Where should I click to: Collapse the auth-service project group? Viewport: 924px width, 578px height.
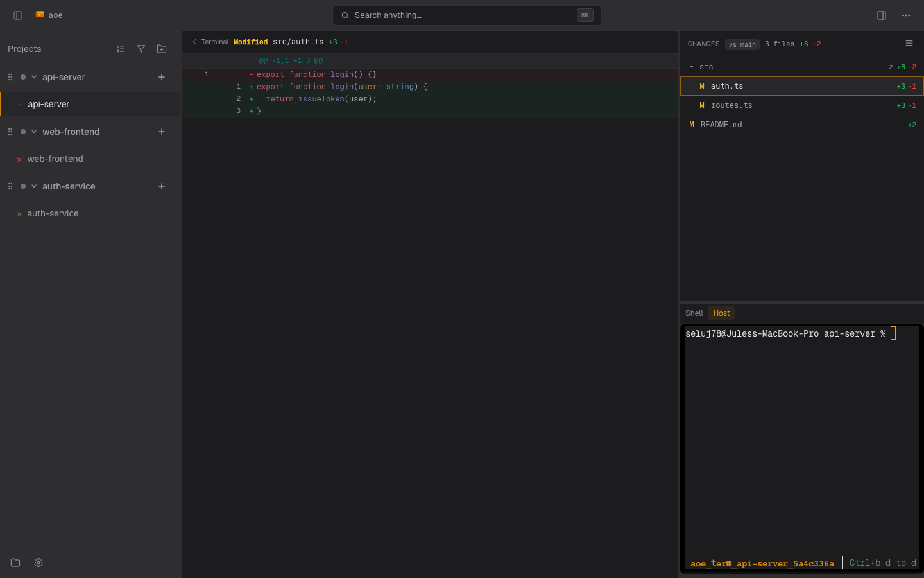pos(34,186)
